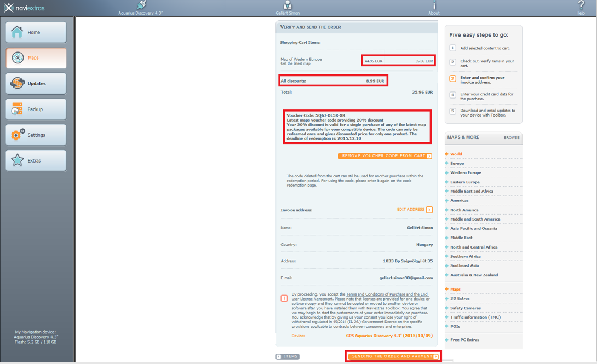This screenshot has width=597, height=364.
Task: Open the Help question mark icon
Action: [581, 5]
